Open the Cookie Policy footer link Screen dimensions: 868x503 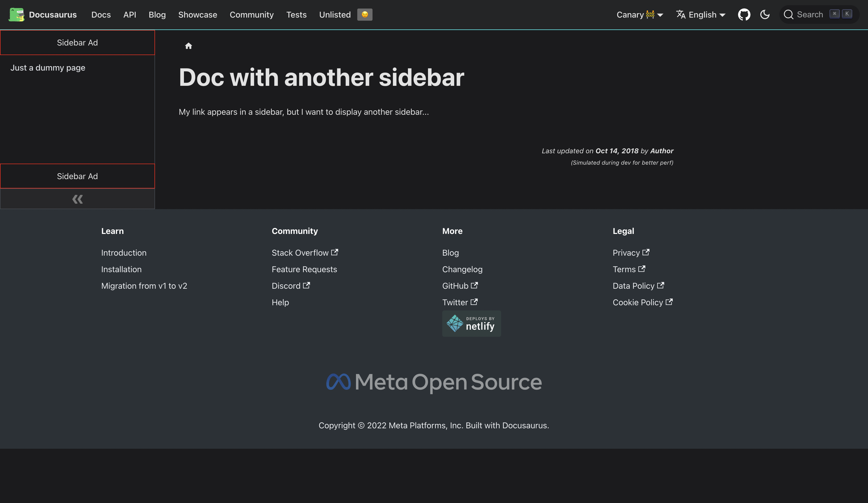click(638, 302)
